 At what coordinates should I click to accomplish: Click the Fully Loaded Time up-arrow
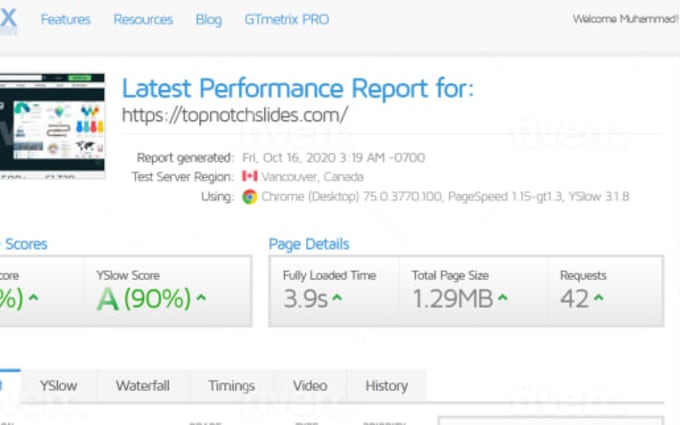pos(337,298)
